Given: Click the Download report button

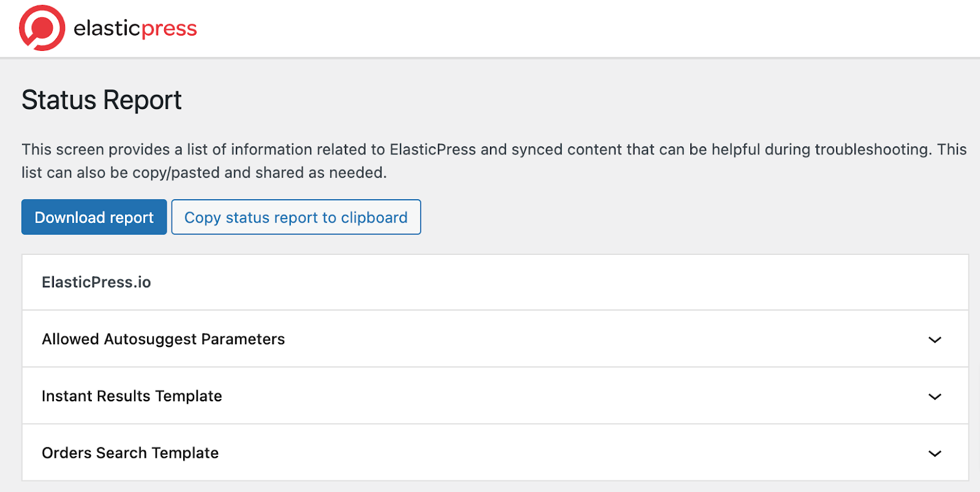Looking at the screenshot, I should [x=93, y=217].
